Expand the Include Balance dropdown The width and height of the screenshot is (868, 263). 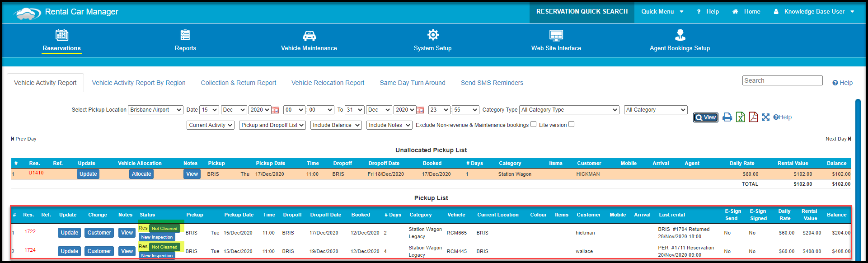pyautogui.click(x=336, y=125)
